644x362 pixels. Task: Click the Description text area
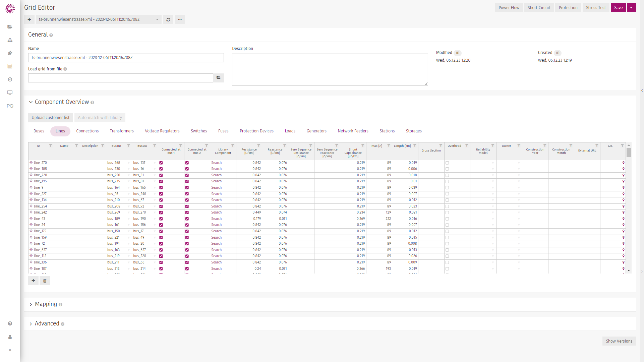click(x=330, y=69)
